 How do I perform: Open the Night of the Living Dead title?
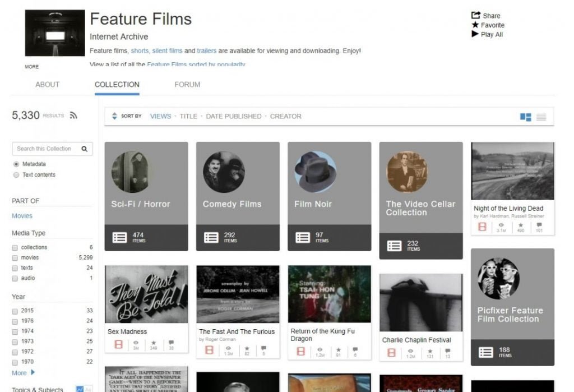click(x=508, y=208)
